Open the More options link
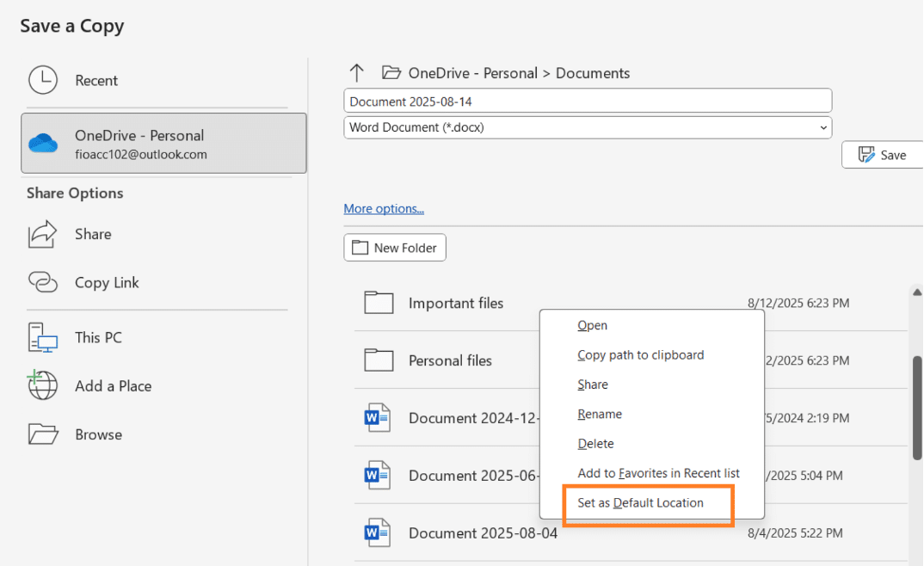The image size is (924, 566). pyautogui.click(x=384, y=208)
